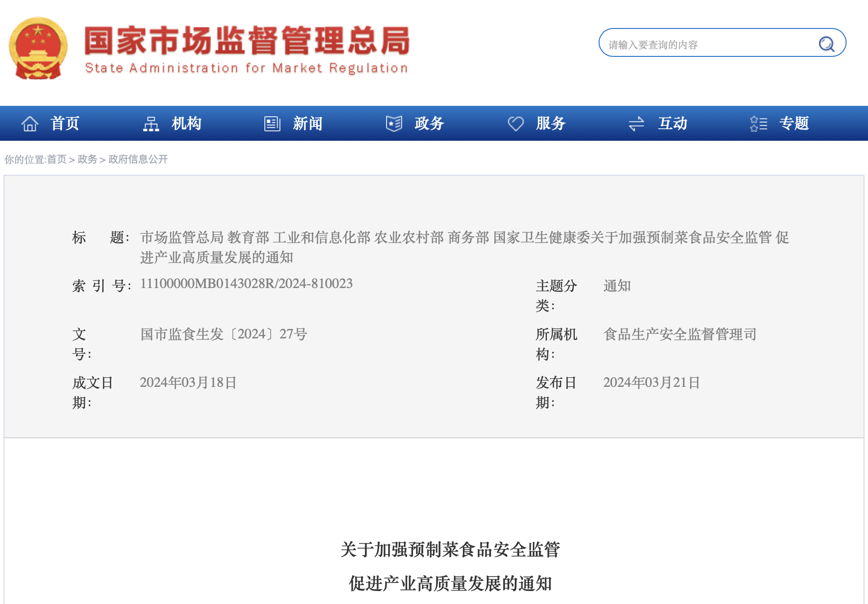
Task: Click the newspaper icon beside 新闻
Action: pyautogui.click(x=272, y=123)
